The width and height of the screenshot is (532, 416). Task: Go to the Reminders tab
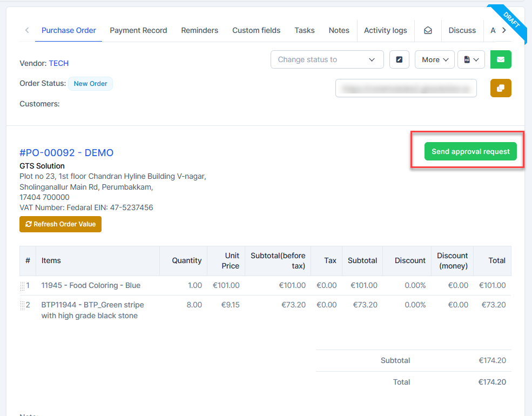(x=199, y=30)
